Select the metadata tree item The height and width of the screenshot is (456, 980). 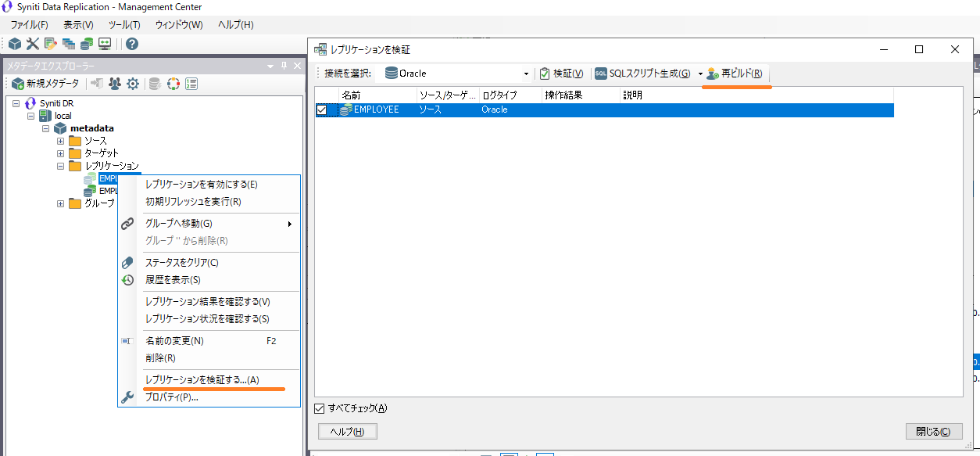[92, 128]
